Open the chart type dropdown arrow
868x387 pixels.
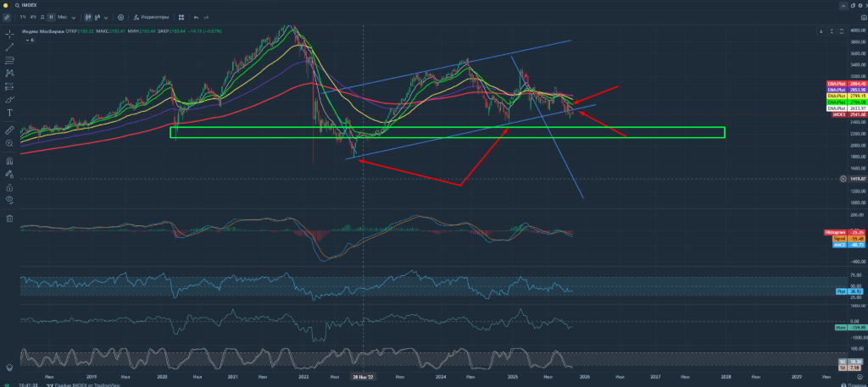106,17
